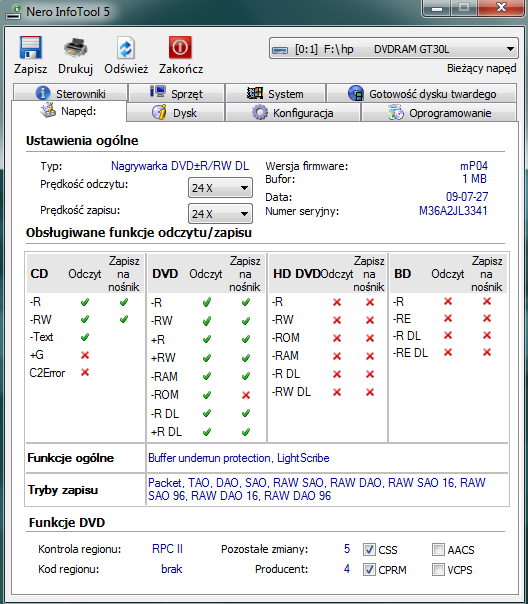The height and width of the screenshot is (604, 528).
Task: Click the red X for DVD -ROM write
Action: (246, 395)
